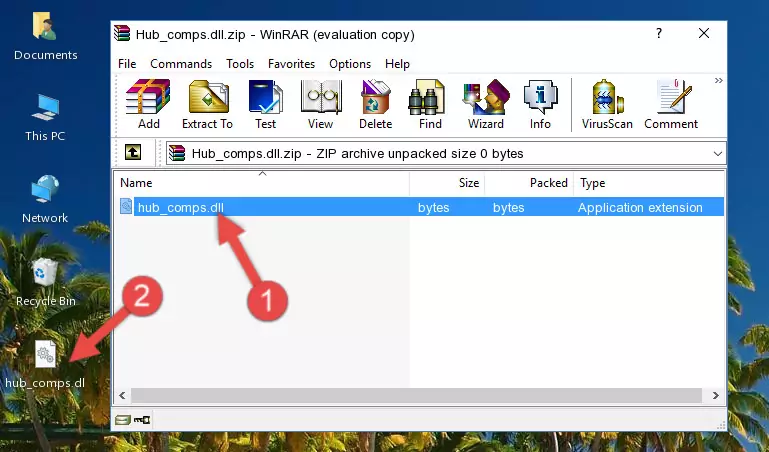Open the Tools menu
The image size is (769, 452).
(240, 64)
